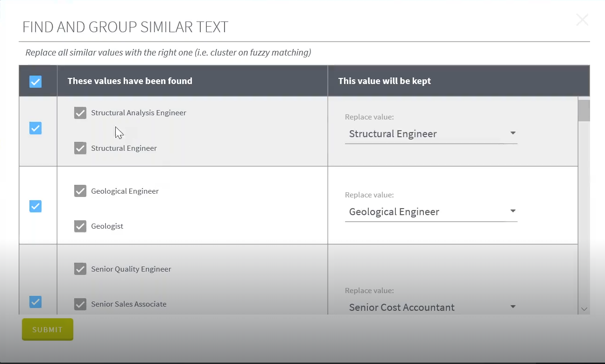This screenshot has height=364, width=605.
Task: Click the vertical scrollbar thumb
Action: click(x=584, y=111)
